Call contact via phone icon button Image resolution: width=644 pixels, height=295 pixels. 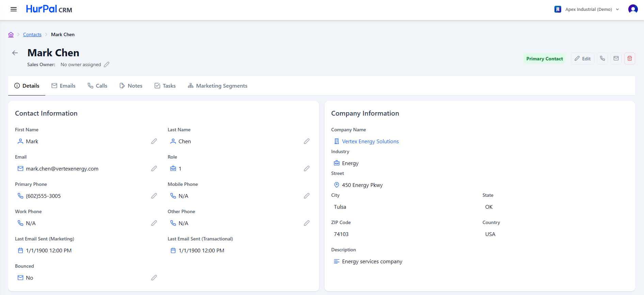point(602,59)
